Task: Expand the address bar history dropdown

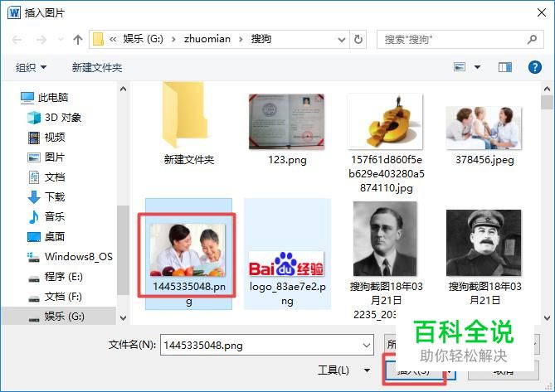Action: pyautogui.click(x=342, y=40)
